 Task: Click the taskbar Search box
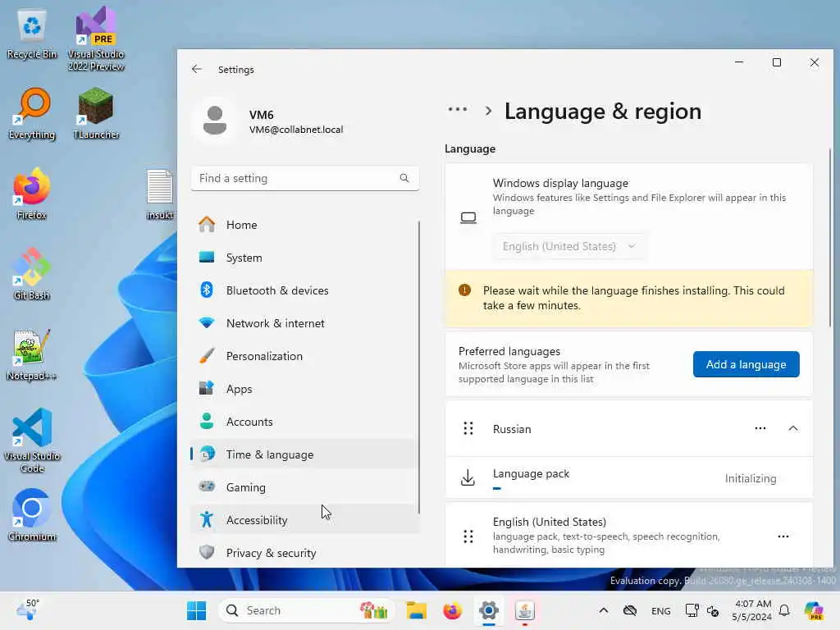307,610
